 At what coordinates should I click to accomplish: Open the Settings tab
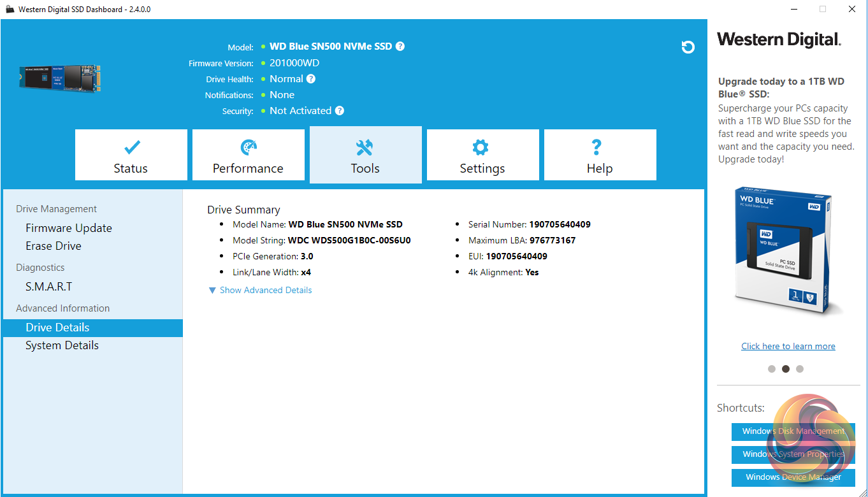click(x=483, y=155)
